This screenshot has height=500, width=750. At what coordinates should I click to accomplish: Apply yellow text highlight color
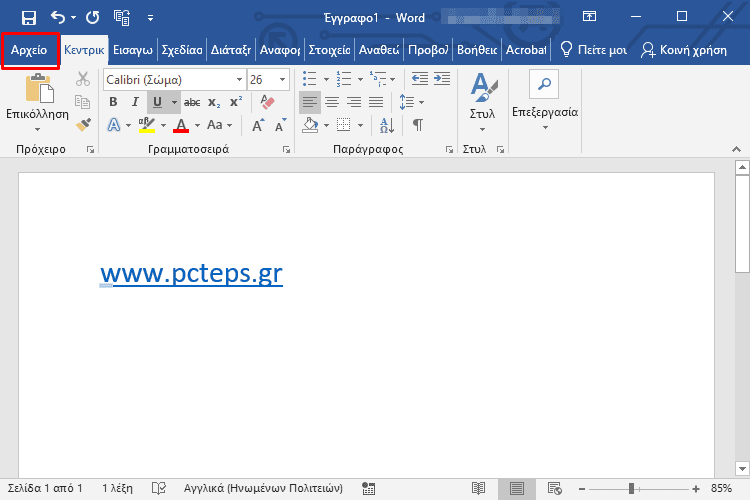[146, 125]
